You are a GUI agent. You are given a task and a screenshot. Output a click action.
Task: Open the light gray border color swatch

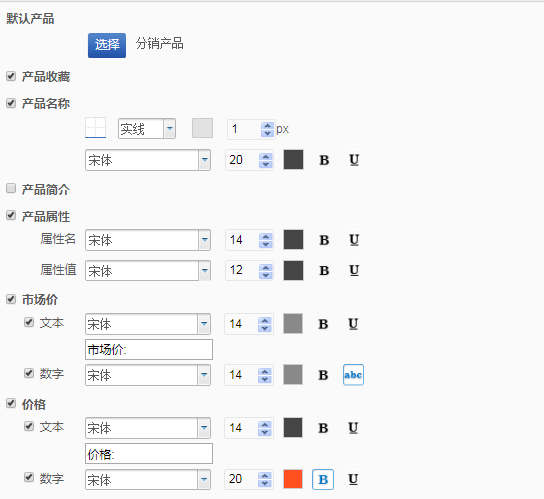coord(203,128)
